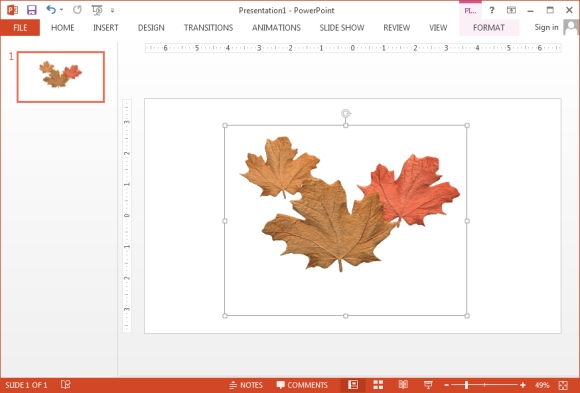Click the Sign in link
Screen dimensions: 580x393
(546, 27)
